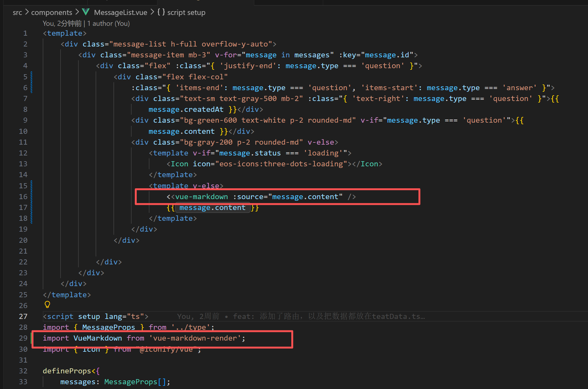This screenshot has height=389, width=588.
Task: Click the highlighted message.content on line 17
Action: click(212, 208)
